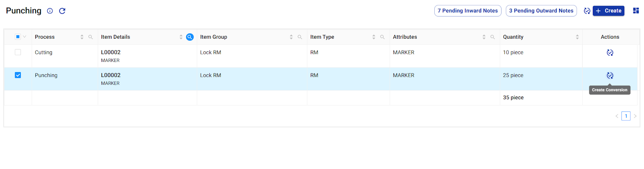Open search filter for Process column
Screen dimensions: 644x169
pos(91,37)
